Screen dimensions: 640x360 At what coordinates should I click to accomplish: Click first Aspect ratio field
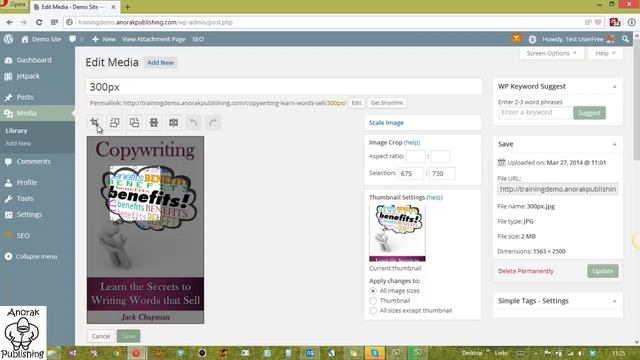click(416, 156)
